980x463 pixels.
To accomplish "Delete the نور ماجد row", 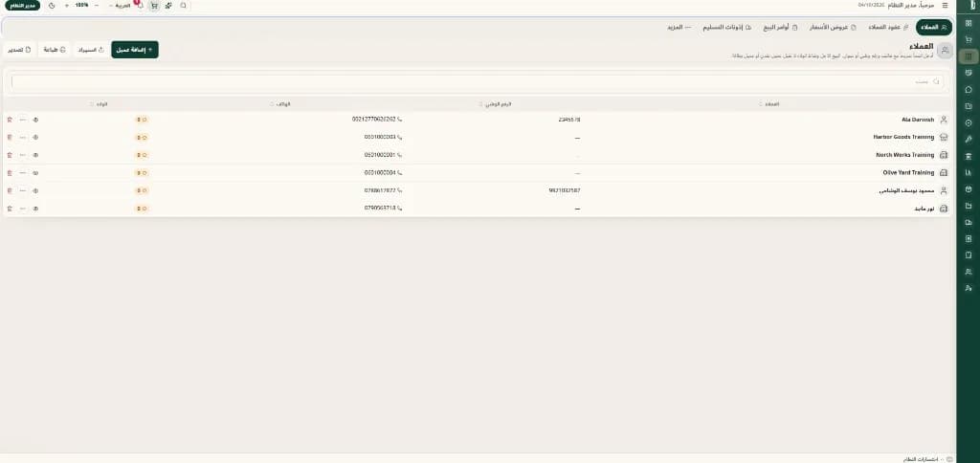I will [10, 209].
